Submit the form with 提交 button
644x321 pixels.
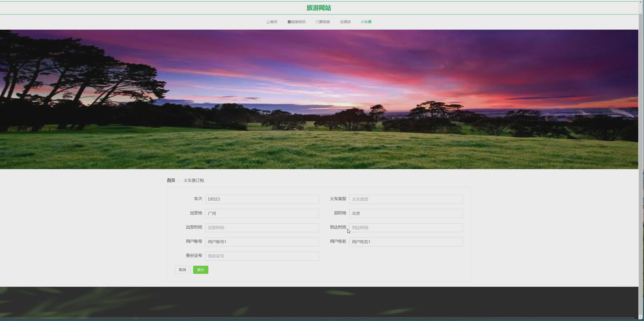[x=200, y=270]
